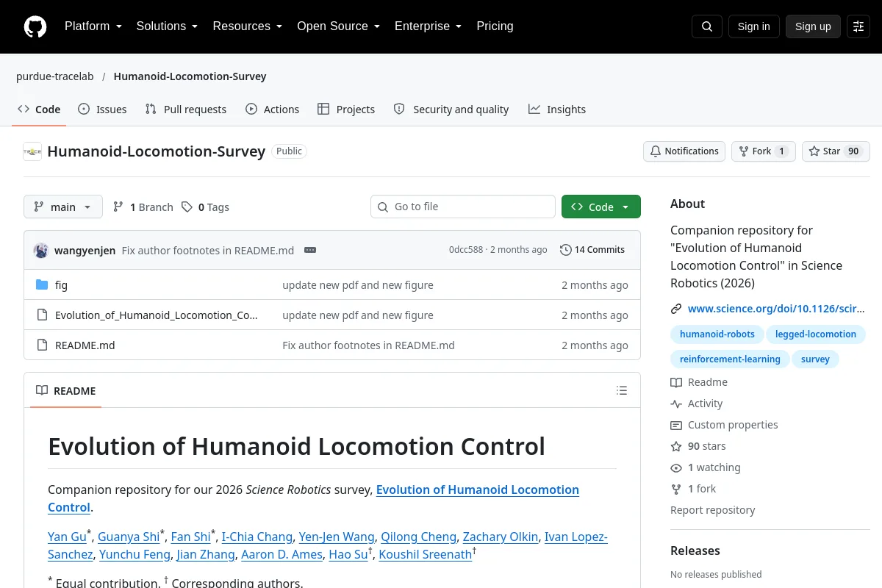Open the 14 Commits history
Image resolution: width=882 pixels, height=588 pixels.
pos(592,250)
